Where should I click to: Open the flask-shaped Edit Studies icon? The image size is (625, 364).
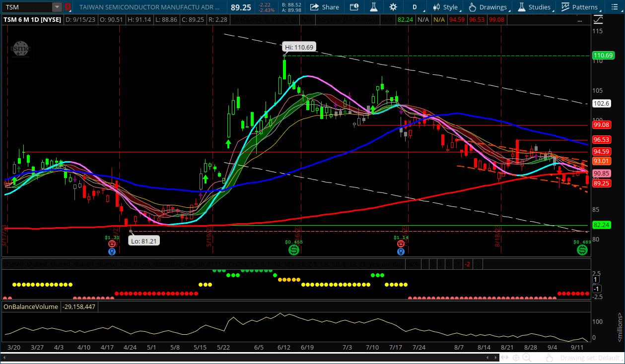pos(374,7)
